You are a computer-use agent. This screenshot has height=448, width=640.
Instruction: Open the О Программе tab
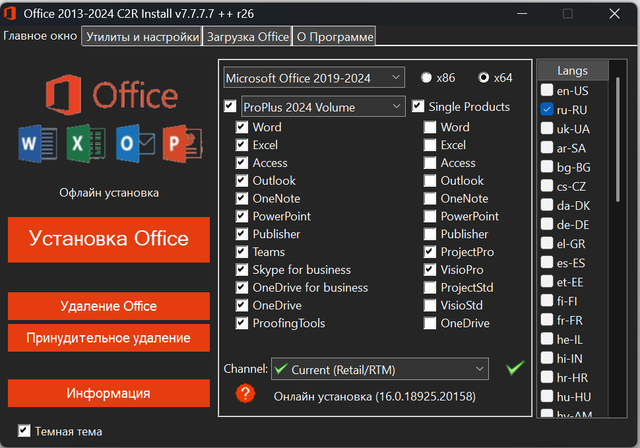334,36
